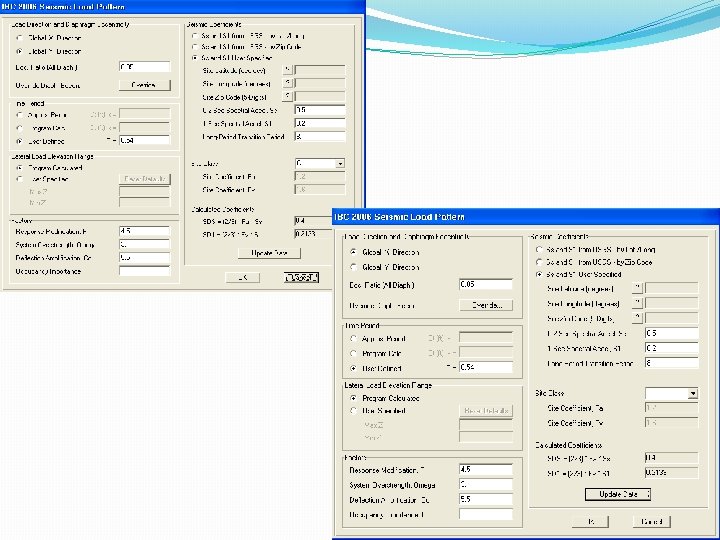Click T = 0.54 period field, front dialog
The height and width of the screenshot is (540, 720).
tap(486, 367)
